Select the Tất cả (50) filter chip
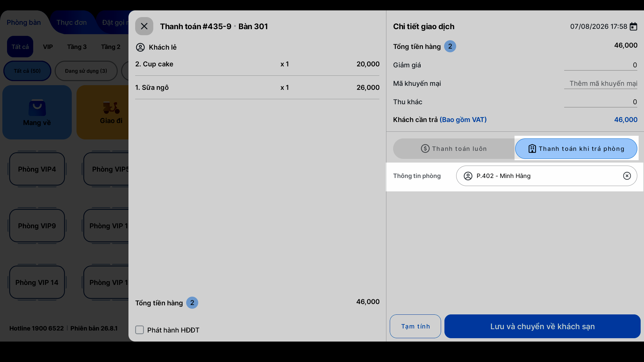This screenshot has height=362, width=644. (27, 71)
